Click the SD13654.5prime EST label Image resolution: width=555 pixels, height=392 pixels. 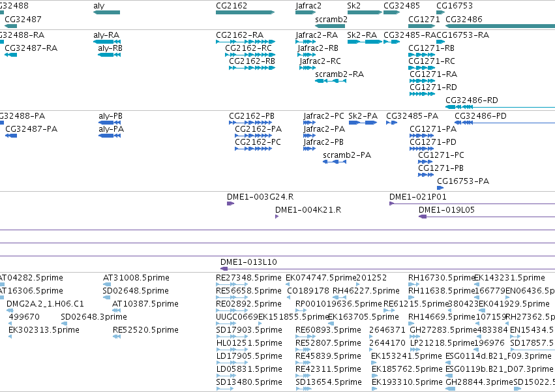point(329,382)
